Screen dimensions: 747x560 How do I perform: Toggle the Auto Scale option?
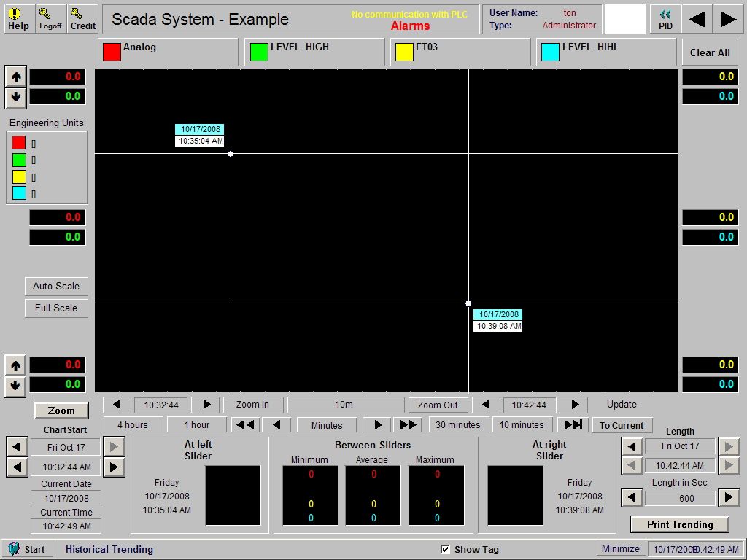[56, 286]
